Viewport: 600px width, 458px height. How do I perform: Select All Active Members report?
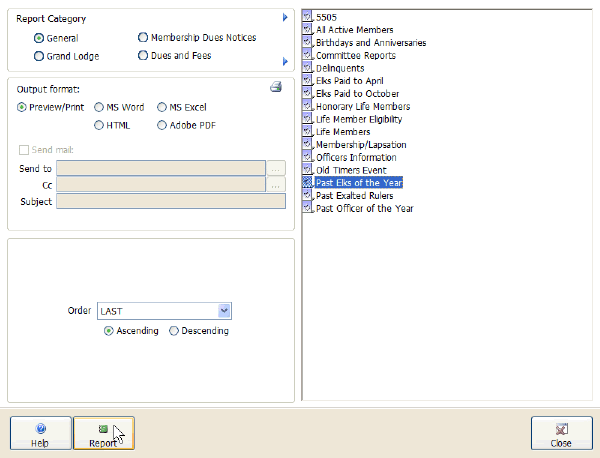point(353,30)
